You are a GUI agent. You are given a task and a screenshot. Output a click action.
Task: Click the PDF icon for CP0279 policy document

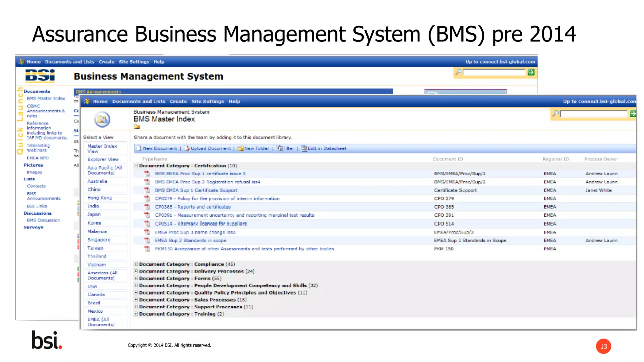147,199
